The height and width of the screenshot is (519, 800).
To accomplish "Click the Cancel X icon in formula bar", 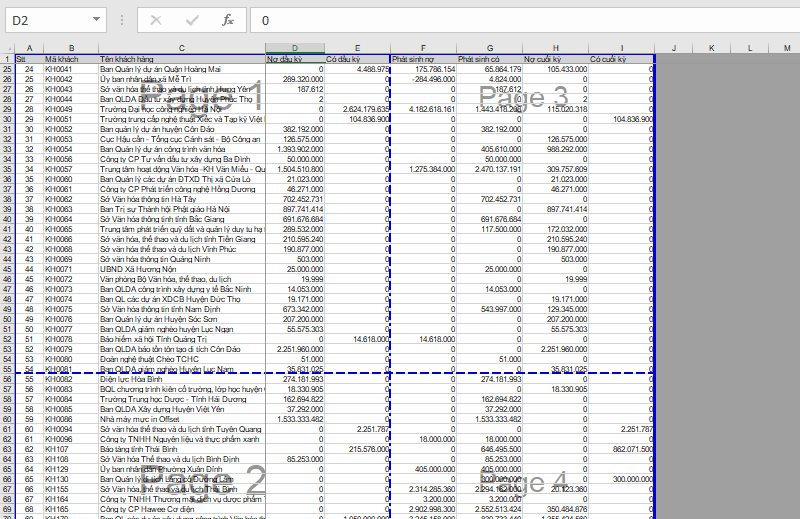I will pyautogui.click(x=155, y=20).
